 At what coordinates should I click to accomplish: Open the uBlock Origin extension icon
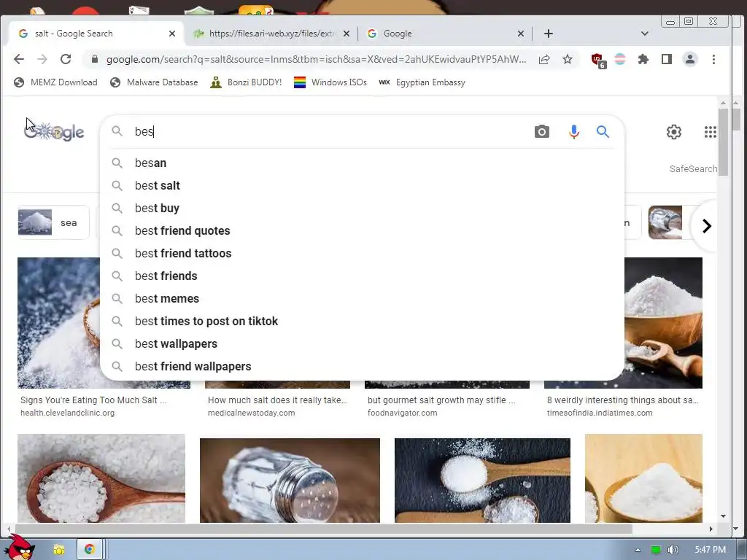point(598,61)
